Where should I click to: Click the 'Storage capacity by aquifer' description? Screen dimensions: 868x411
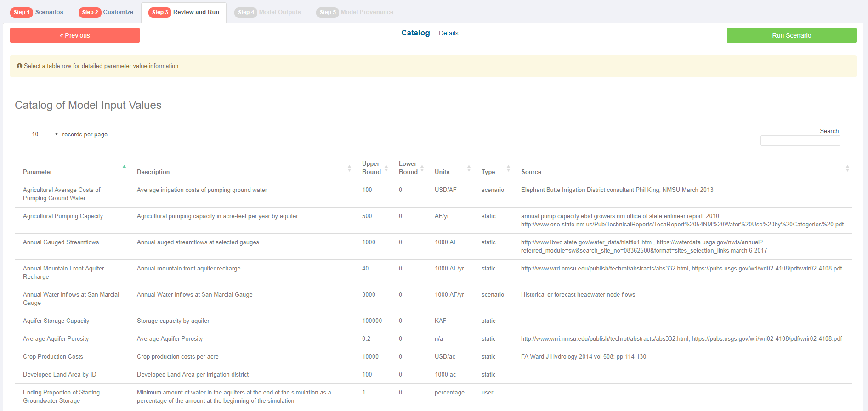point(173,321)
